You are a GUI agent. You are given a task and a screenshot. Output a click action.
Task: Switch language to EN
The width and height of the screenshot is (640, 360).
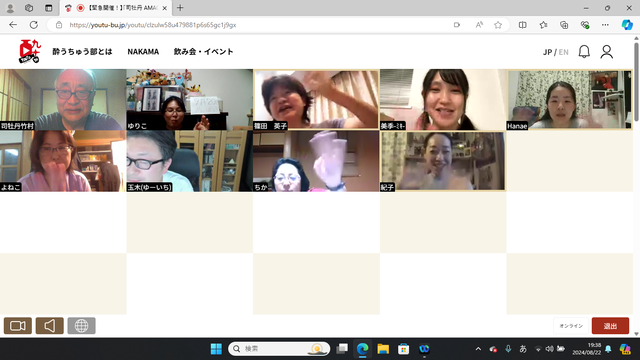pyautogui.click(x=564, y=52)
